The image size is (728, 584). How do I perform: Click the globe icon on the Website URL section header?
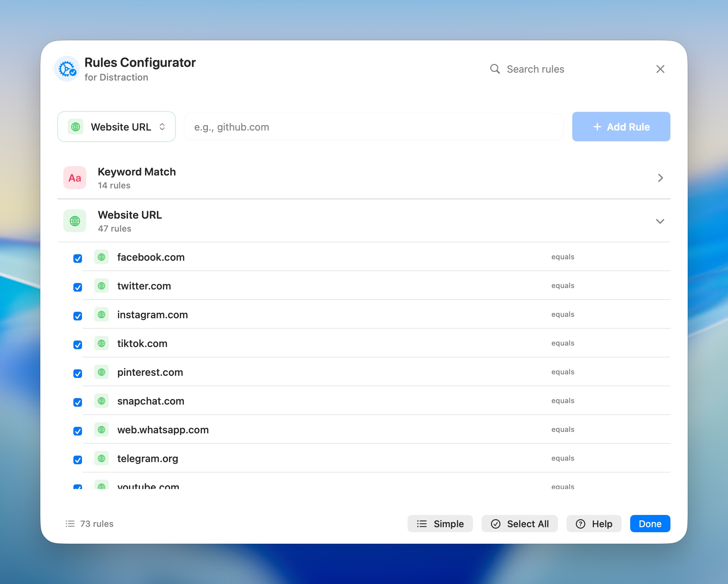74,221
